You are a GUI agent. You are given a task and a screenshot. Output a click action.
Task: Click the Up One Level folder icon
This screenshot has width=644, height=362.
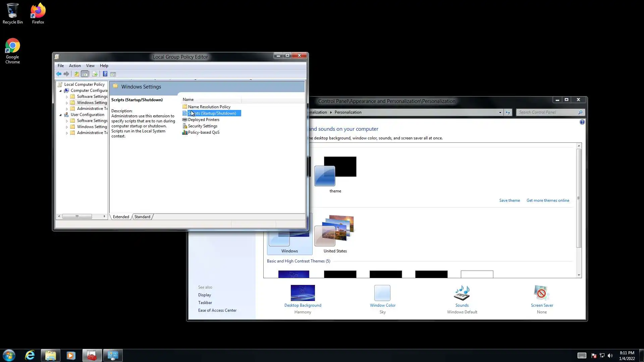click(x=76, y=74)
